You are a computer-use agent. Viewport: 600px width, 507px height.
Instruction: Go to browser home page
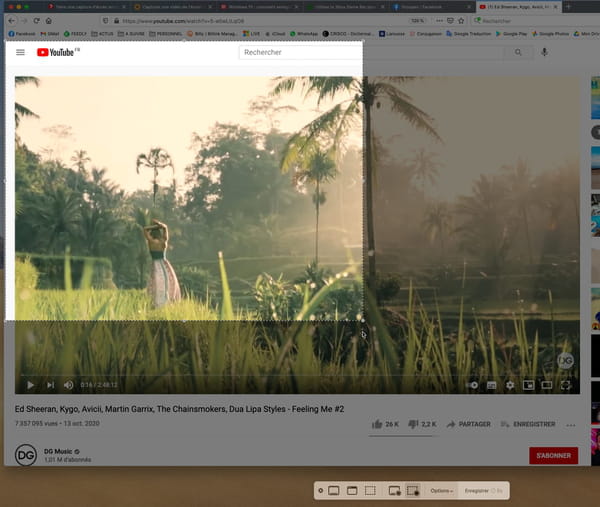point(49,21)
